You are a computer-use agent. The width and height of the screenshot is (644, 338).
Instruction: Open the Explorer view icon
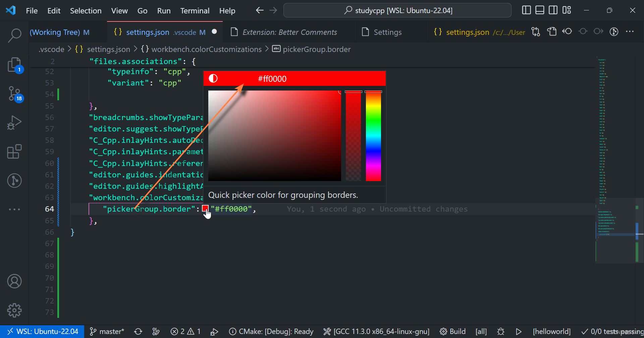click(x=14, y=65)
